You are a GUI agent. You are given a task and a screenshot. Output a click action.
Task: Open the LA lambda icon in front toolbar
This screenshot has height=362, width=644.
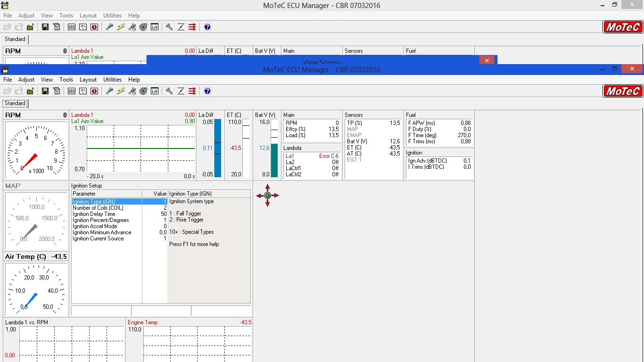[x=155, y=91]
